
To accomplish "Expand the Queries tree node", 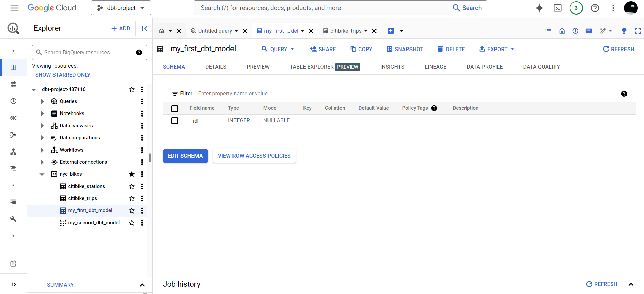I will tap(42, 101).
